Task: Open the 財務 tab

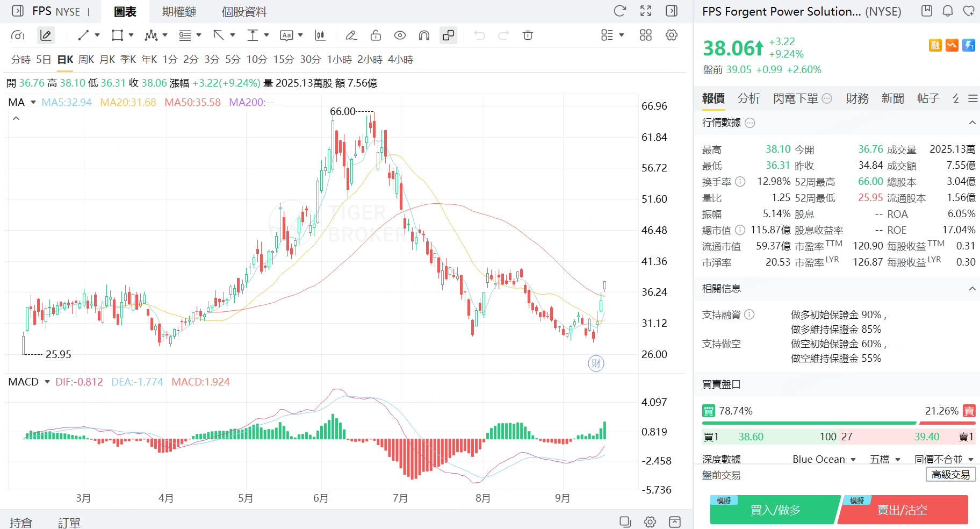Action: pos(857,98)
